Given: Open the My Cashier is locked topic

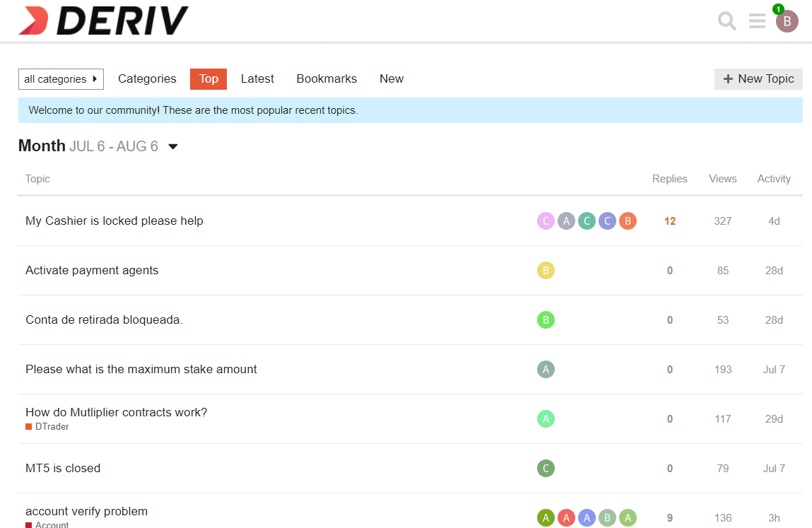Looking at the screenshot, I should click(114, 221).
